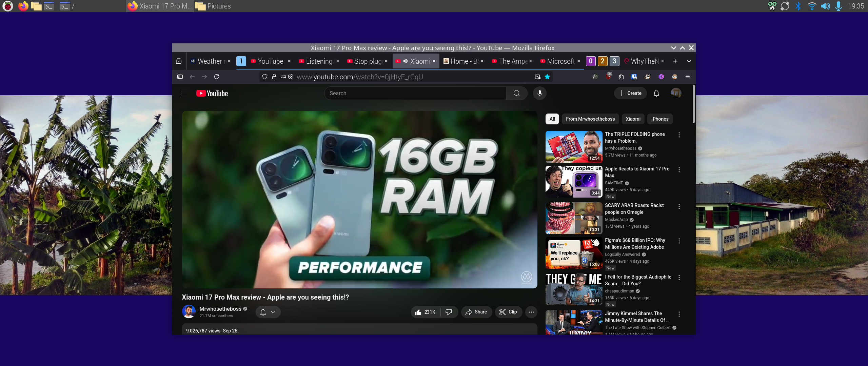
Task: Open YouTube notifications bell
Action: coord(656,93)
